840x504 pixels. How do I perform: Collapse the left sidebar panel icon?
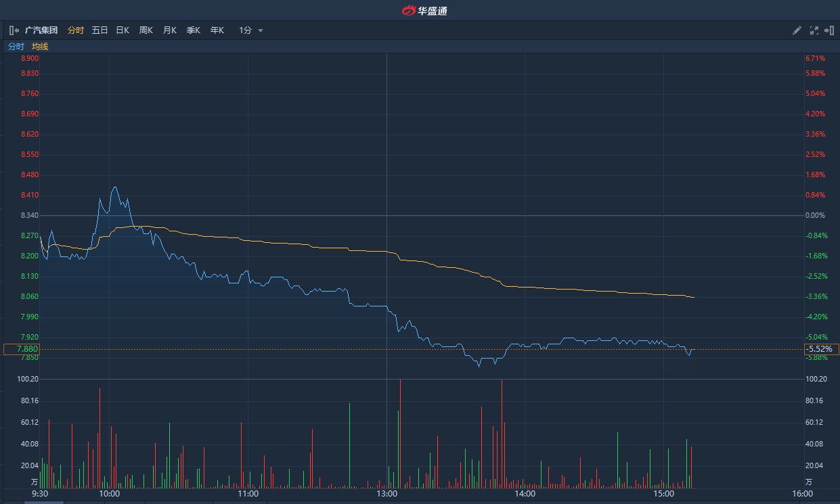click(14, 30)
